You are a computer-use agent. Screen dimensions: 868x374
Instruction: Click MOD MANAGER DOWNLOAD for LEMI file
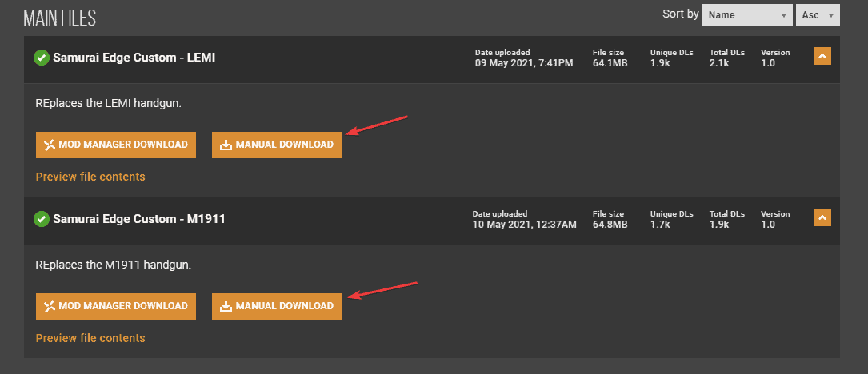(116, 145)
